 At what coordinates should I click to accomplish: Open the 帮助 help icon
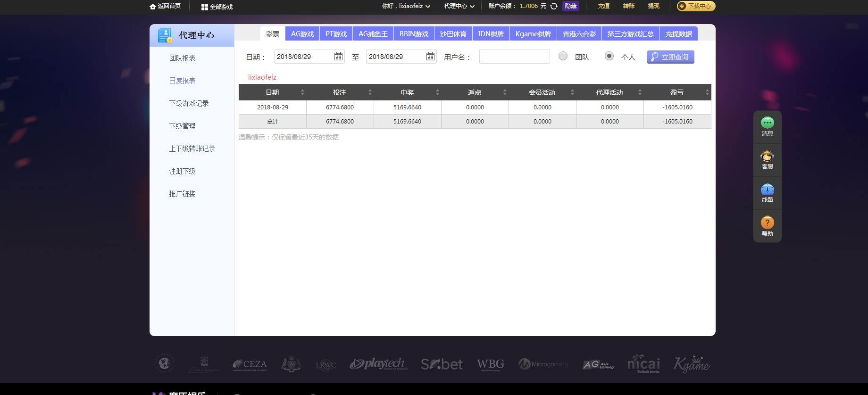[x=768, y=222]
